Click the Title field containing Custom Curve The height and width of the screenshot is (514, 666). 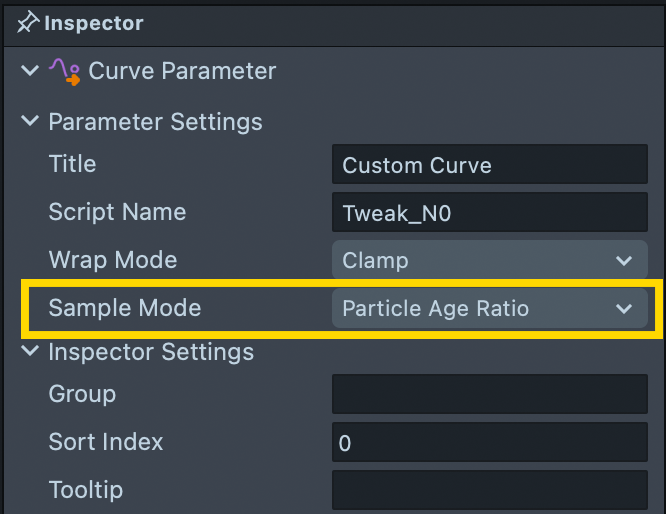click(x=489, y=165)
